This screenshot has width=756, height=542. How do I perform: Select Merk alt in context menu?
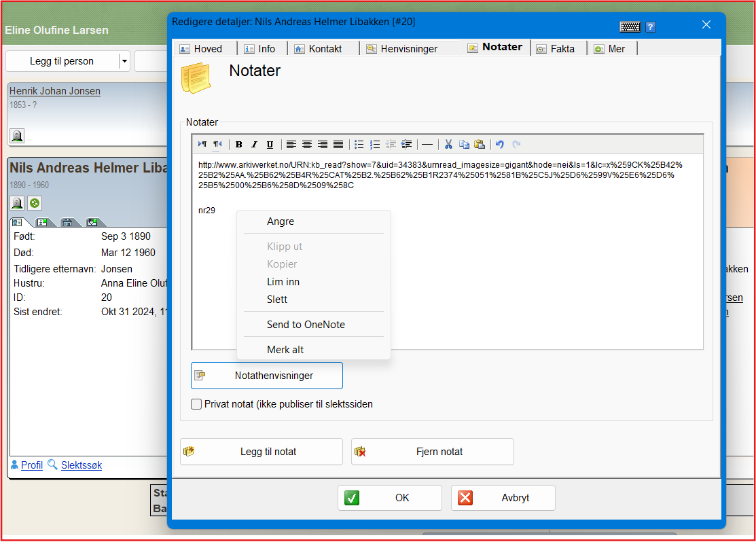coord(285,350)
